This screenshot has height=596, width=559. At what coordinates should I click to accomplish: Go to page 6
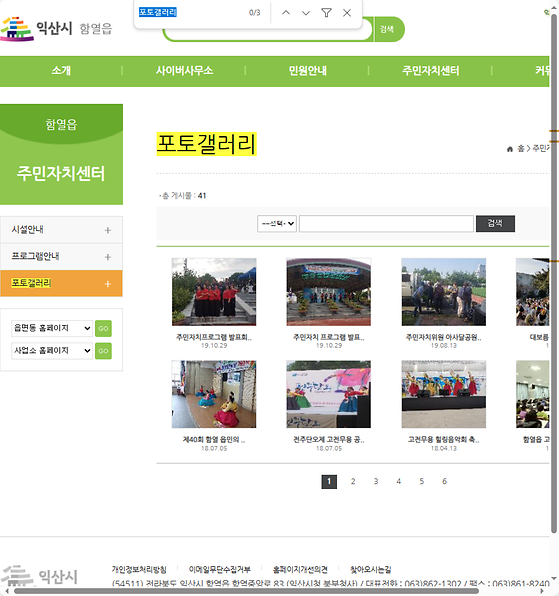click(444, 482)
